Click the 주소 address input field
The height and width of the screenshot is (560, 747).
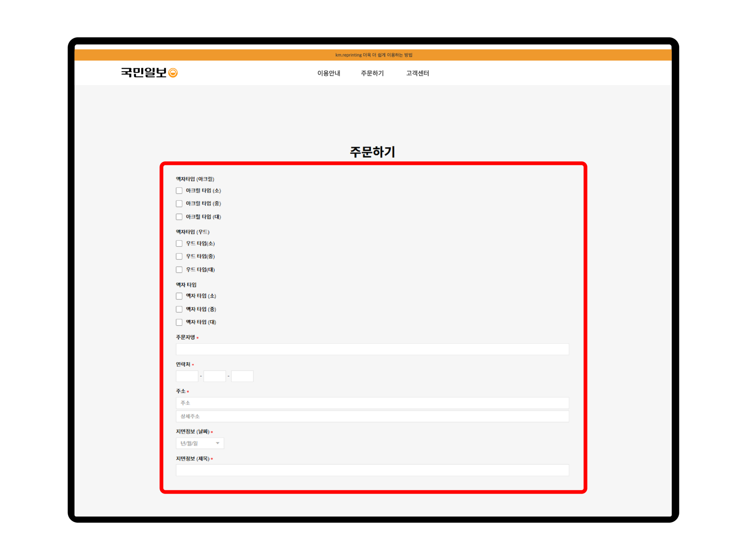click(x=372, y=403)
